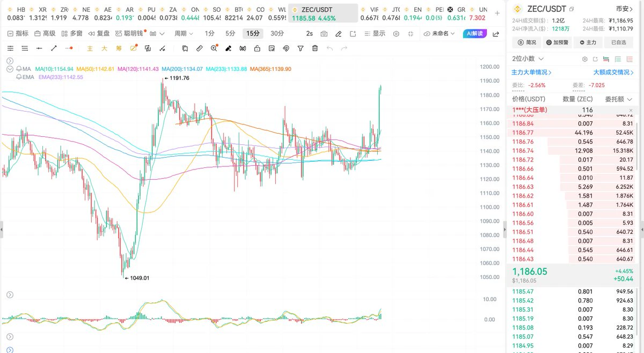Select the ruler measurement tool
Screen dimensions: 644x353
[199, 48]
